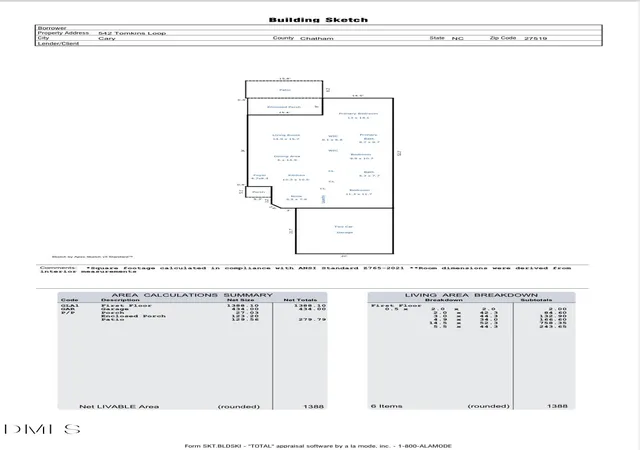Click the net total value '279.79'

tap(312, 319)
